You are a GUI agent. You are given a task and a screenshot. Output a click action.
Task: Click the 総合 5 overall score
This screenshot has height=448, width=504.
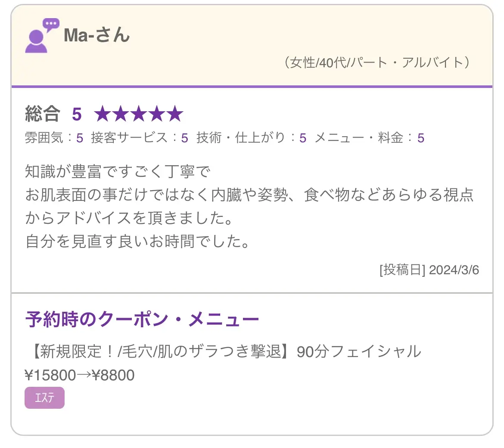[x=53, y=113]
